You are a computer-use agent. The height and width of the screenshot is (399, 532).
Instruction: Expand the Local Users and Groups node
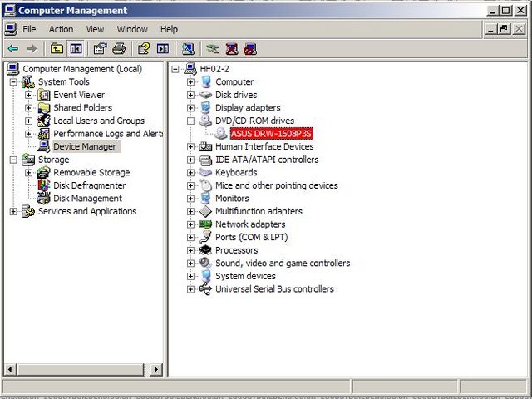pyautogui.click(x=28, y=121)
